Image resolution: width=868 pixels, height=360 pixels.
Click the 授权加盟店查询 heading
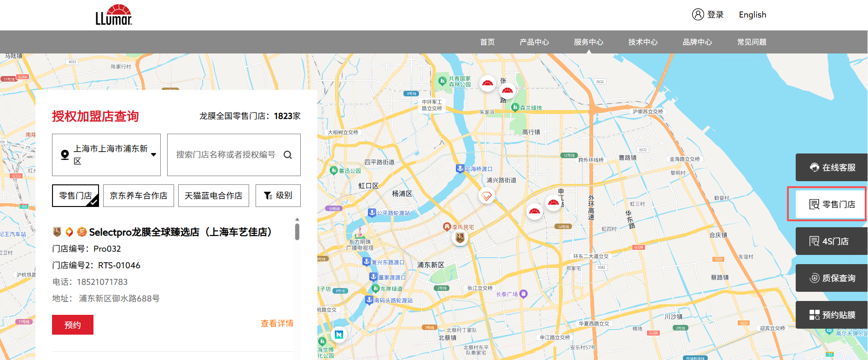95,116
